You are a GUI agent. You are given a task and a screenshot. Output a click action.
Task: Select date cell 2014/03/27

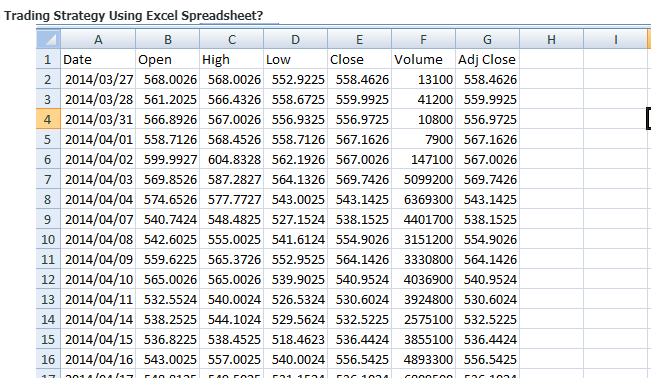point(98,79)
